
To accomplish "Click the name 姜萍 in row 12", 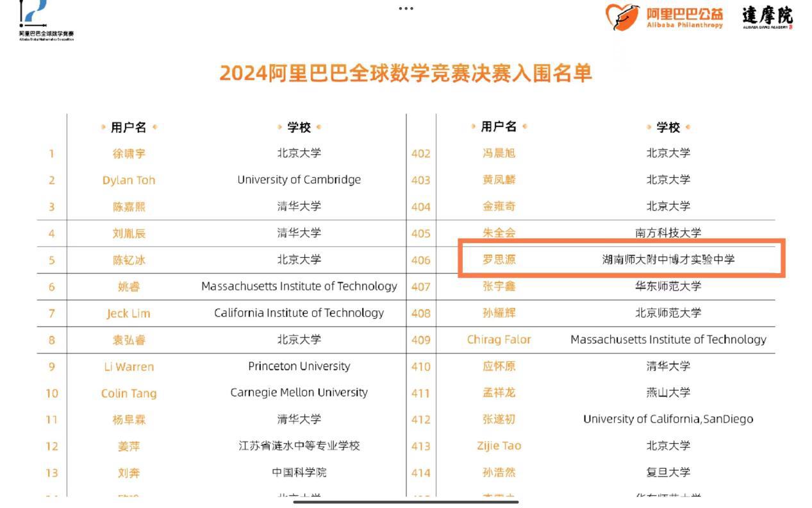I will (128, 446).
